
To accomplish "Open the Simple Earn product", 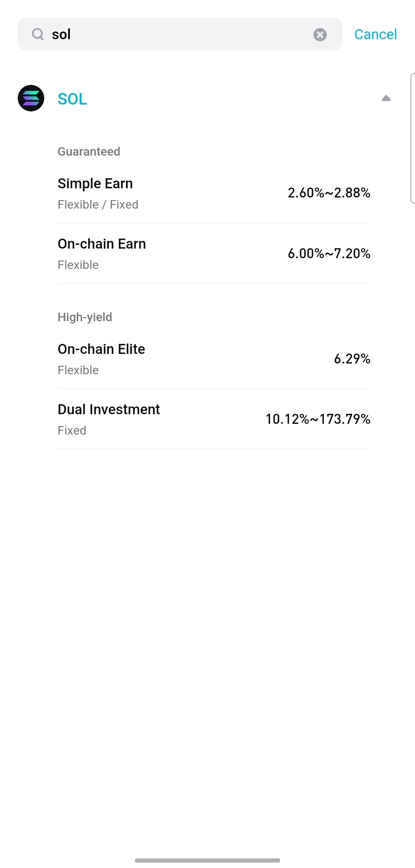I will coord(95,184).
